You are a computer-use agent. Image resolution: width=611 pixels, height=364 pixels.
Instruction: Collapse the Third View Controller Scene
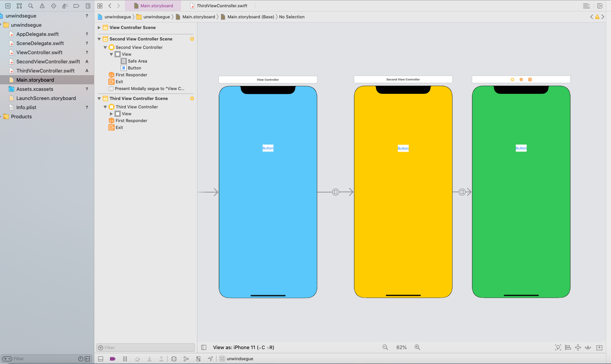99,98
